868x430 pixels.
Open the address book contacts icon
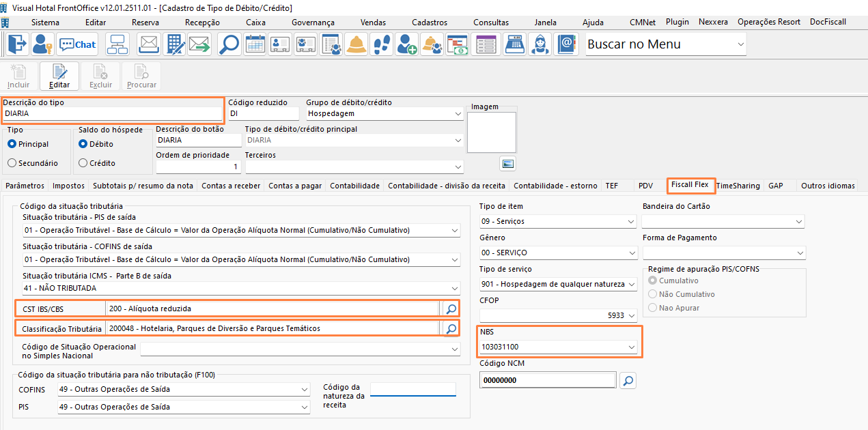(x=566, y=44)
